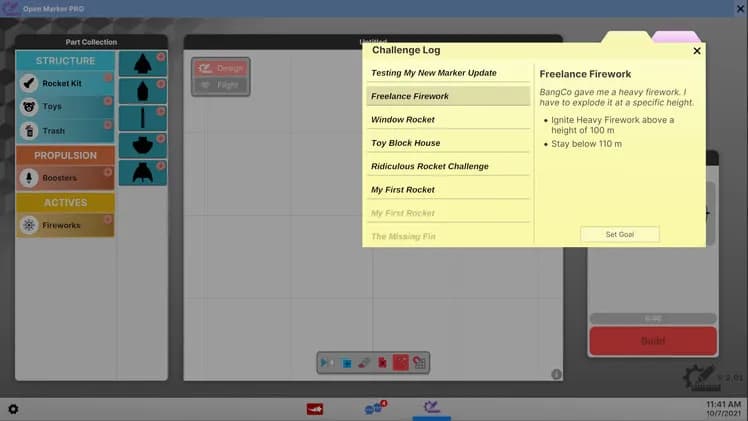Open the Trash parts category
This screenshot has width=748, height=421.
64,131
